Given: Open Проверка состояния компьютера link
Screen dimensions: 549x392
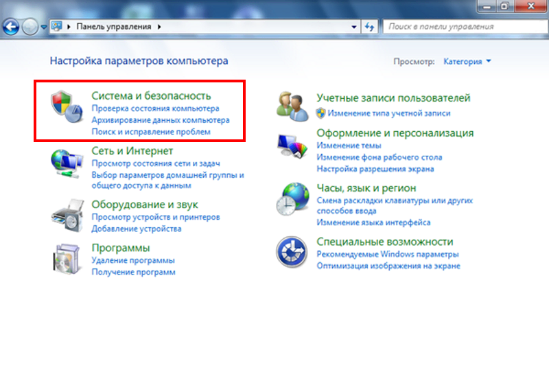Looking at the screenshot, I should tap(155, 108).
